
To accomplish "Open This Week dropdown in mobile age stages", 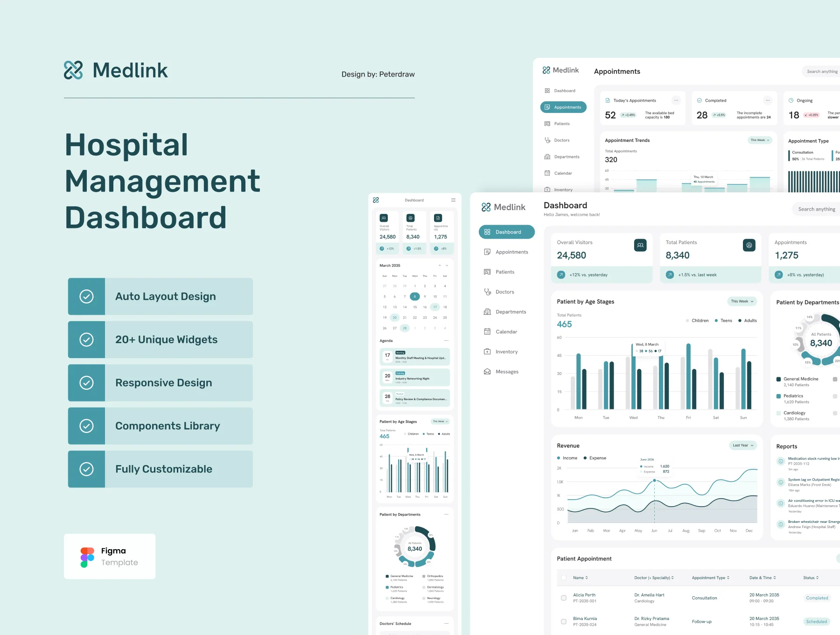I will tap(440, 422).
